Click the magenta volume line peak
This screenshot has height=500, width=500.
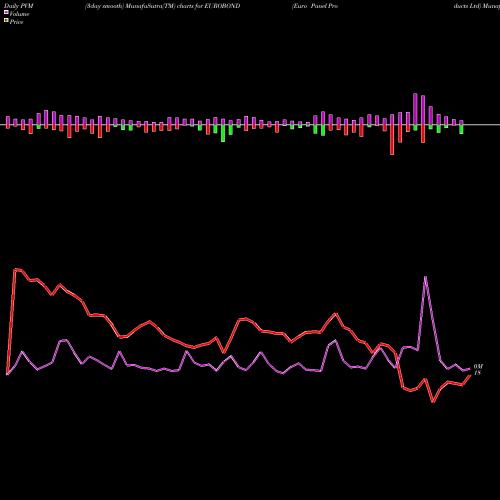tap(425, 277)
